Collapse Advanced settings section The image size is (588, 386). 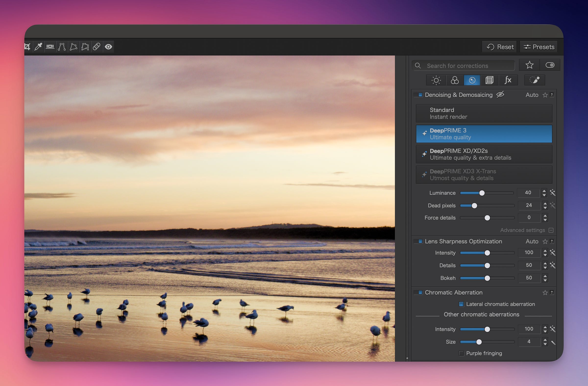(x=551, y=230)
